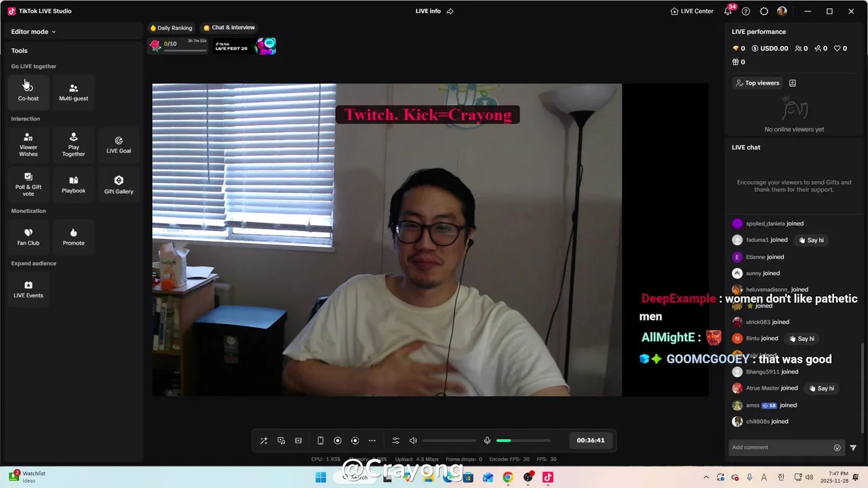Expand the Editor mode dropdown

coord(33,32)
